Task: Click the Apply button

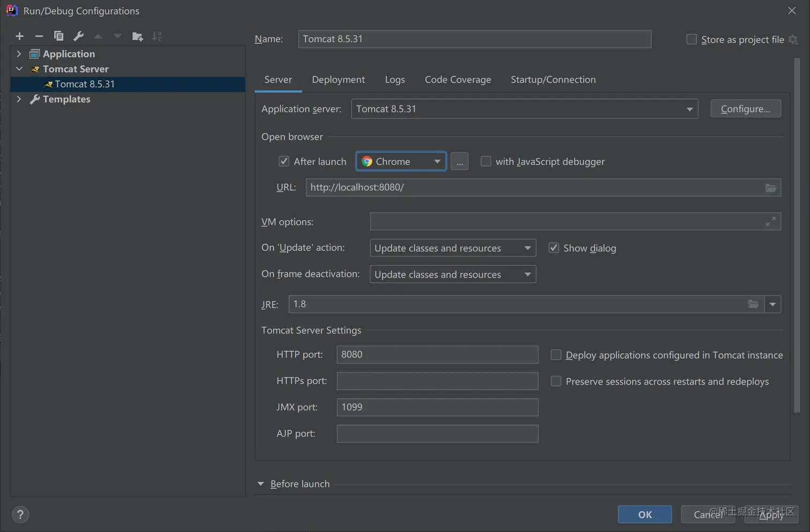Action: coord(771,514)
